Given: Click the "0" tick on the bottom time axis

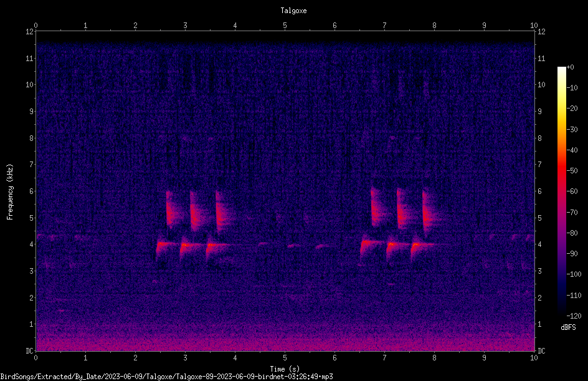Looking at the screenshot, I should [x=36, y=358].
